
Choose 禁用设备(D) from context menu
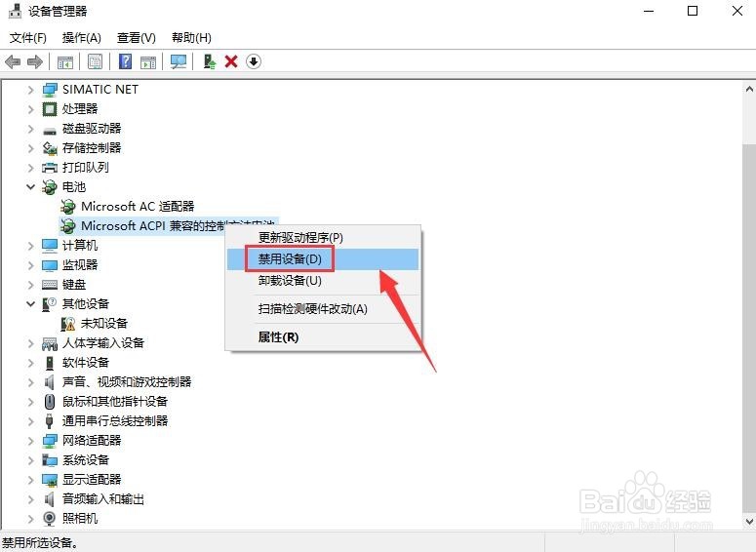click(323, 259)
